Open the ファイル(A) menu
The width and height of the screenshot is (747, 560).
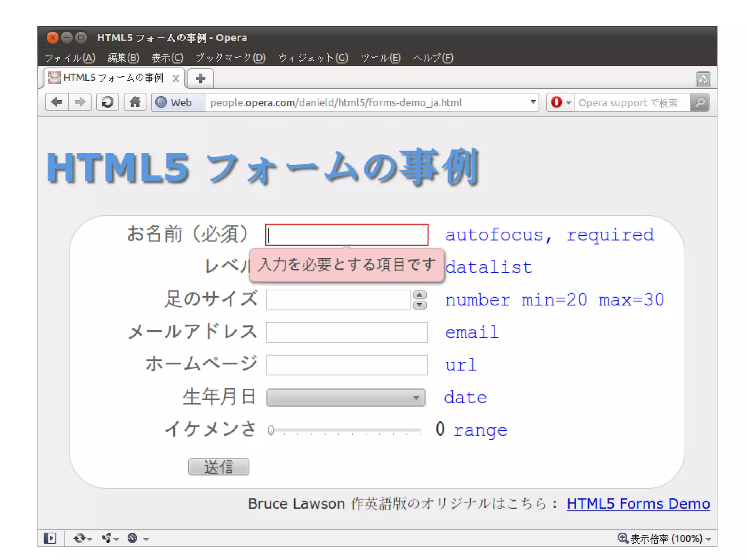[70, 58]
